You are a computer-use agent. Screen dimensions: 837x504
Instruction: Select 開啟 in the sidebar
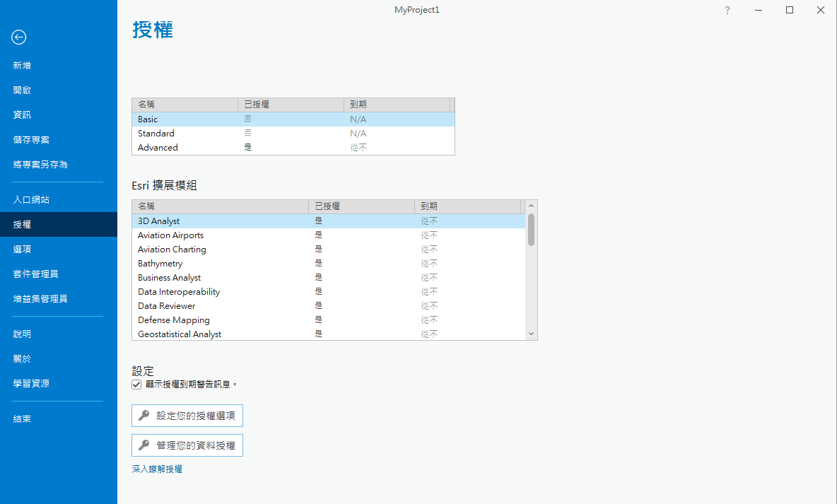(22, 90)
